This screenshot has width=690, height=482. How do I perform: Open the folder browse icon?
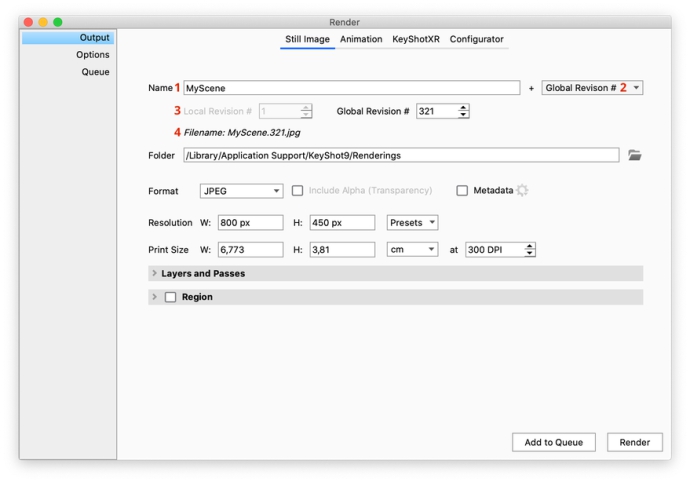[x=634, y=155]
